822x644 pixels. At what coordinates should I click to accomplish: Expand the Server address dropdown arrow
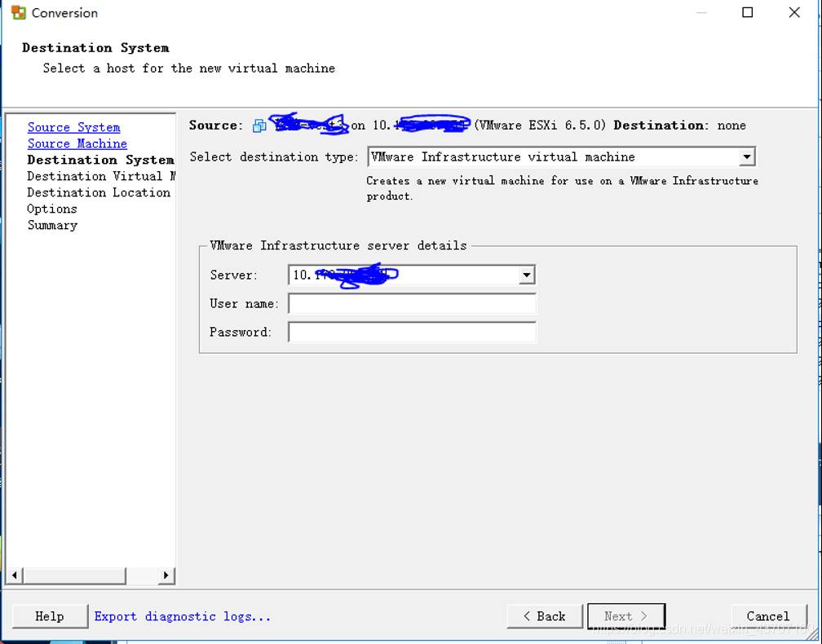[x=526, y=276]
